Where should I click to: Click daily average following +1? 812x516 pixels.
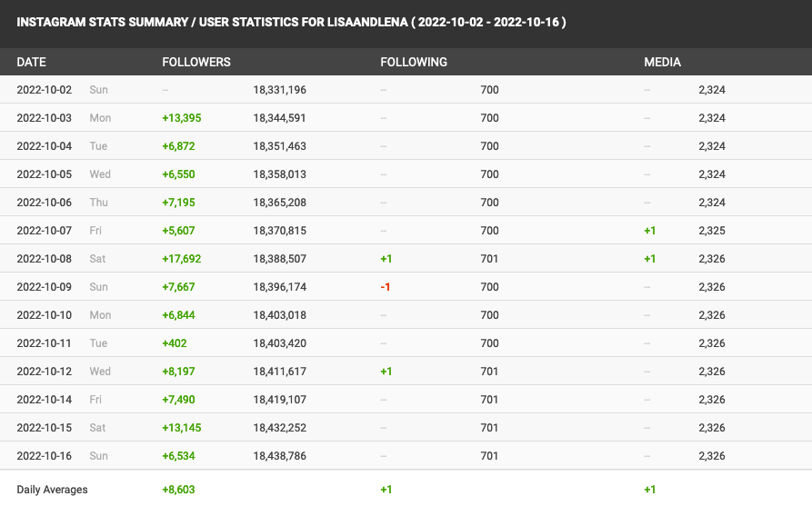386,490
